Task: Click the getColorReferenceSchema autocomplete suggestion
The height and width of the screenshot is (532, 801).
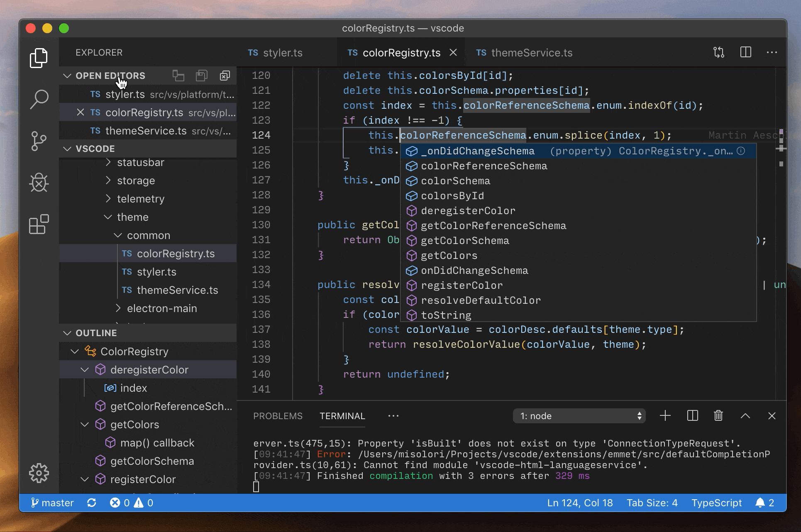Action: click(x=493, y=225)
